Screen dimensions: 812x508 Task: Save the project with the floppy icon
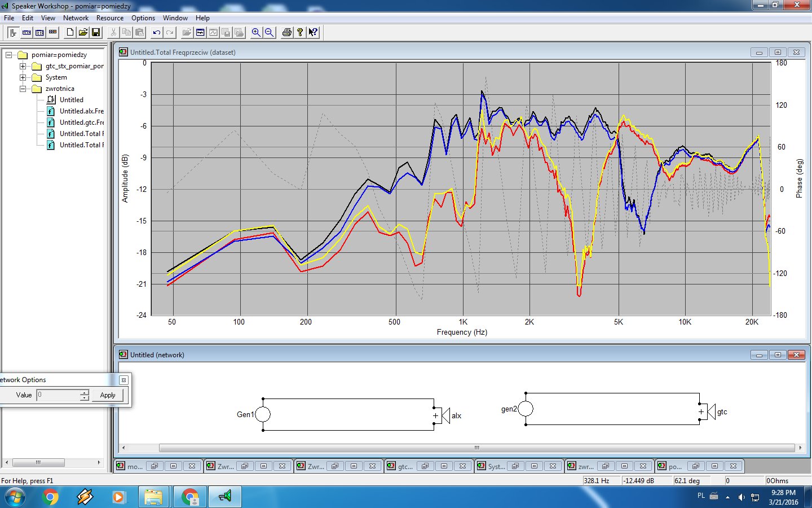[x=96, y=32]
